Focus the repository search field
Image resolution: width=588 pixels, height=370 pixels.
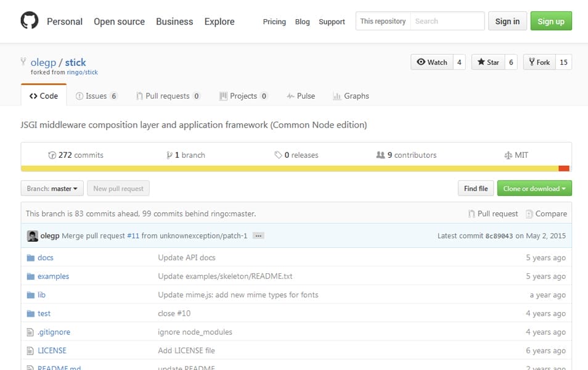447,21
